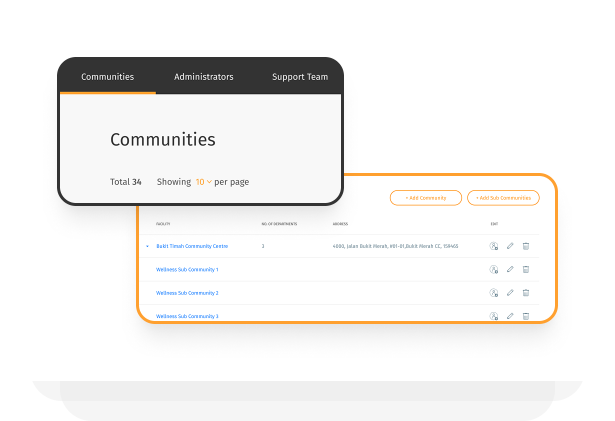The height and width of the screenshot is (421, 615).
Task: Edit Bukit Timah Community Centre with pencil icon
Action: point(510,246)
